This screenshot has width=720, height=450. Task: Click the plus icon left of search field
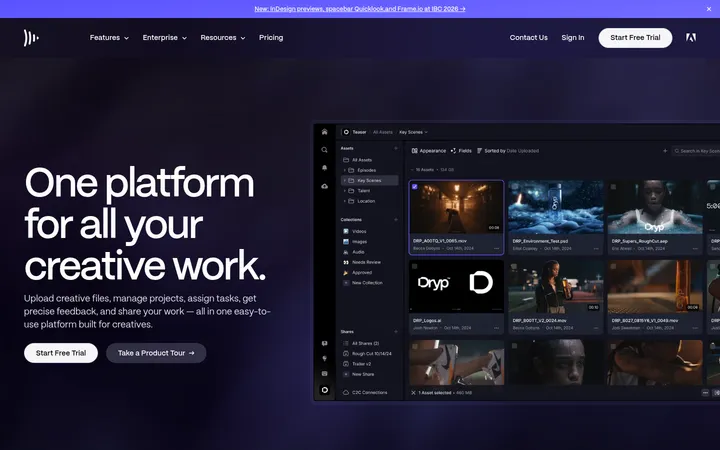[x=665, y=151]
